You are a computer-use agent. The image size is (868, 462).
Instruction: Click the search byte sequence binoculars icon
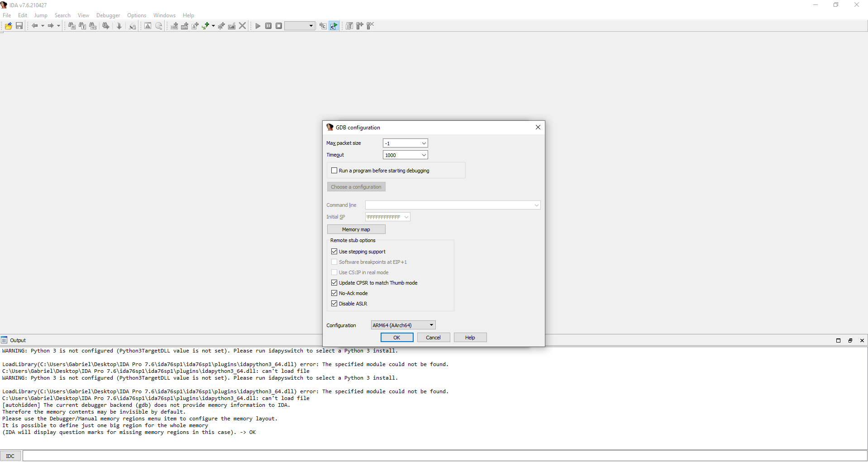(93, 26)
